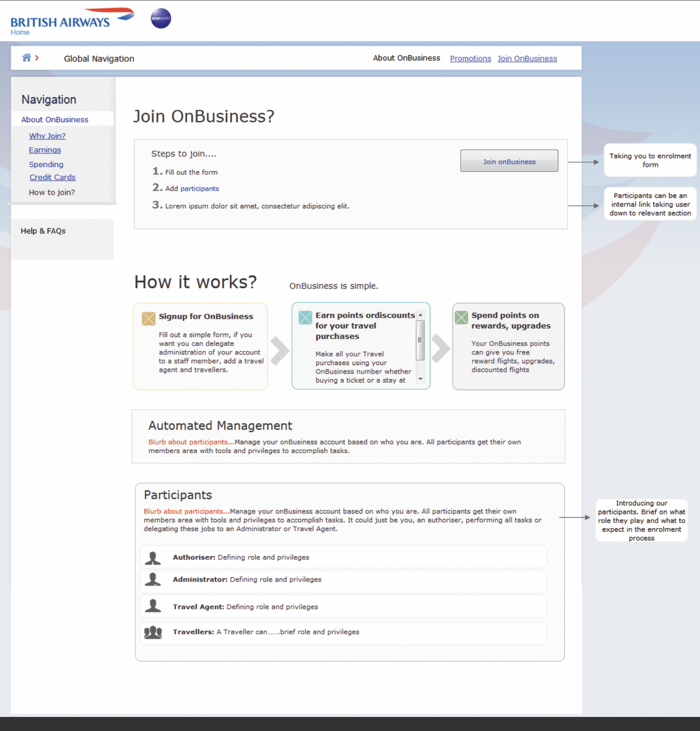
Task: Click the Travellers group icon
Action: [153, 632]
